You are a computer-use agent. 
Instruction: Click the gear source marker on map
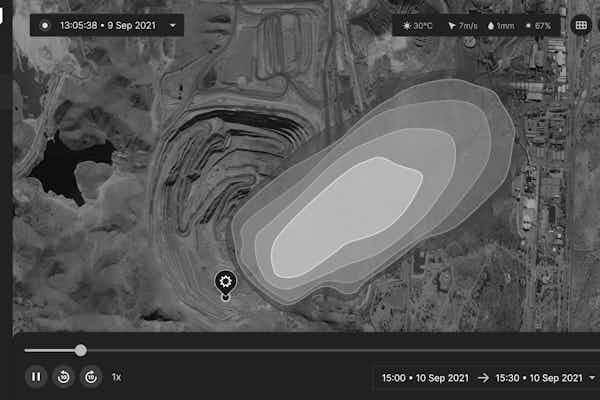[225, 282]
